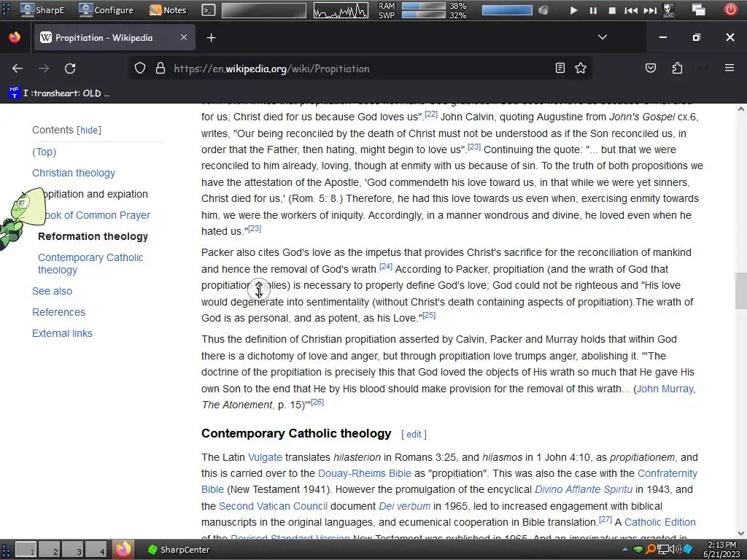Go to Christian theology section
This screenshot has width=747, height=560.
pyautogui.click(x=74, y=173)
